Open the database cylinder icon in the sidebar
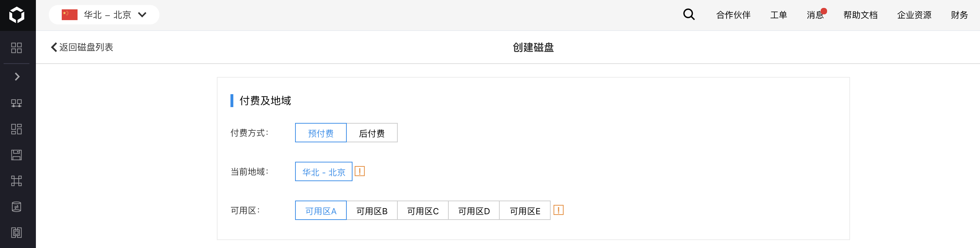This screenshot has height=248, width=980. tap(17, 207)
